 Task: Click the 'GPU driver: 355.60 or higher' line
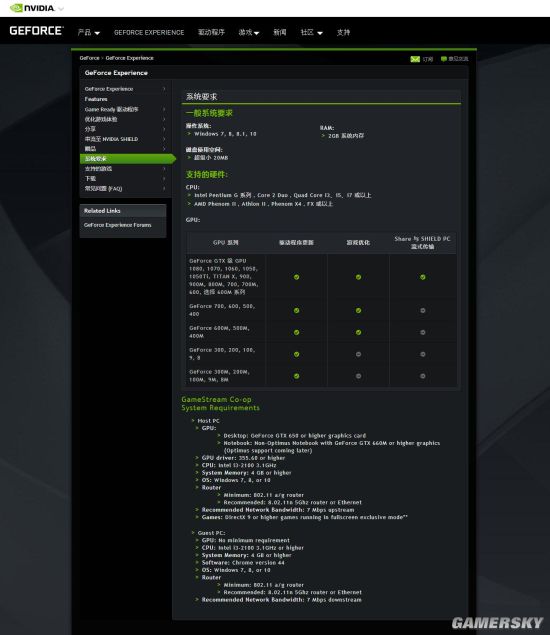(243, 458)
